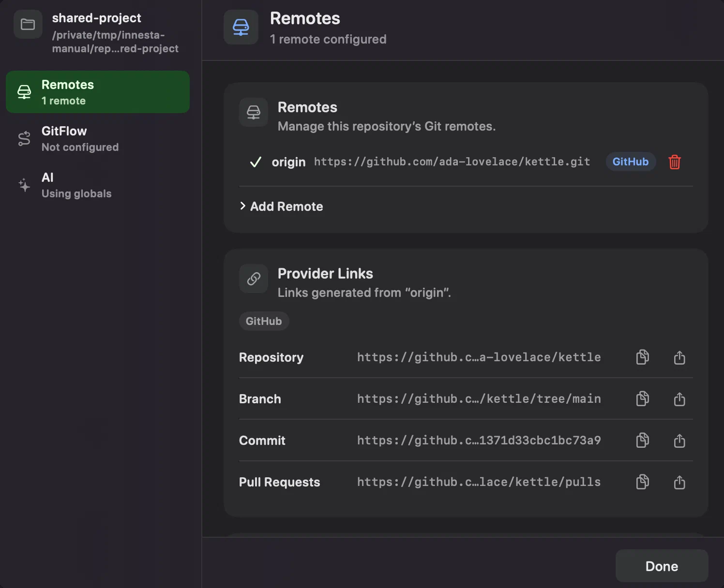Click the GitHub badge on origin row

coord(631,162)
